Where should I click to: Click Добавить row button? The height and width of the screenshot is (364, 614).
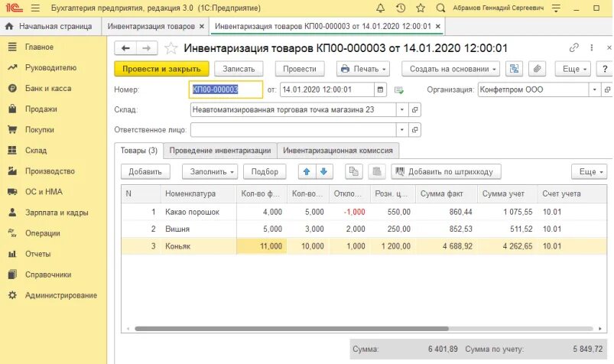click(x=145, y=171)
